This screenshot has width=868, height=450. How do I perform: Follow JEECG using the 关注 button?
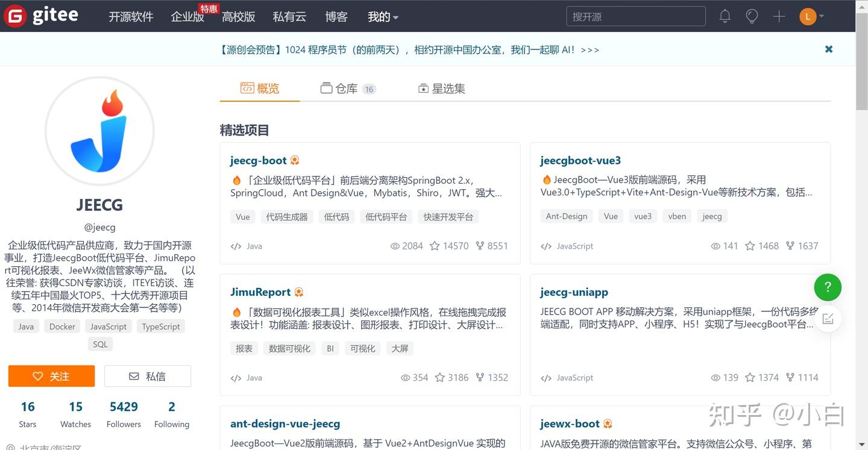[x=51, y=375]
